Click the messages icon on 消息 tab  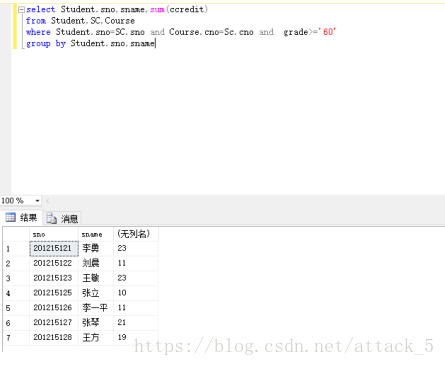point(51,218)
